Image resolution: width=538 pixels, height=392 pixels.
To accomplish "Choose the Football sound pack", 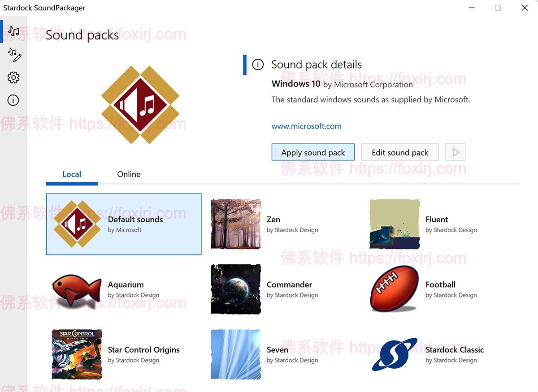I will coord(442,289).
